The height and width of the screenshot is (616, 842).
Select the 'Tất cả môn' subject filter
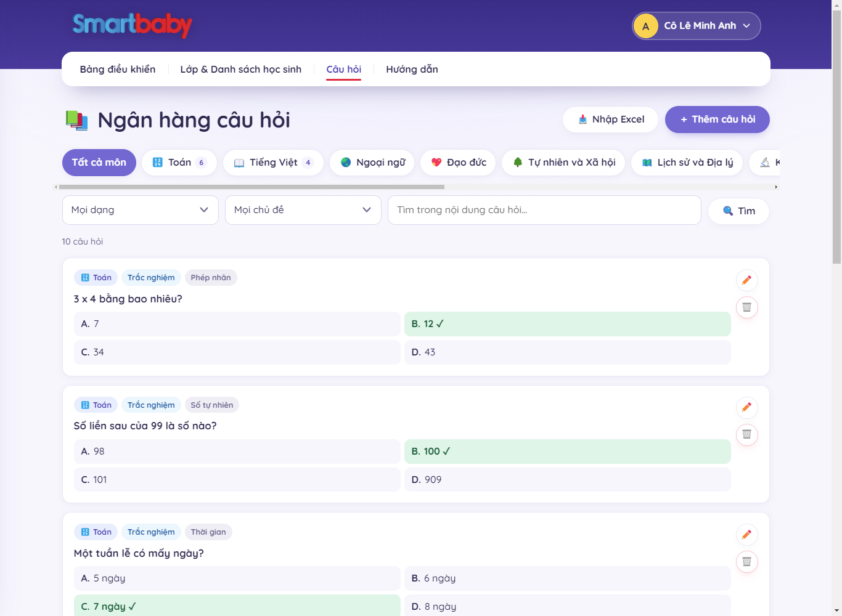coord(99,163)
